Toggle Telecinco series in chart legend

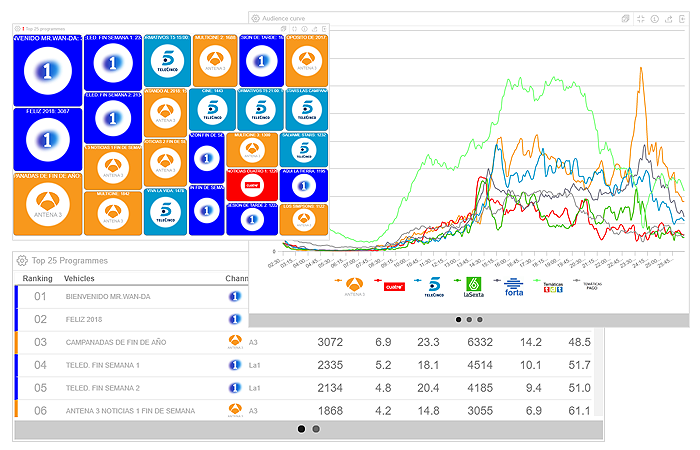(x=434, y=287)
